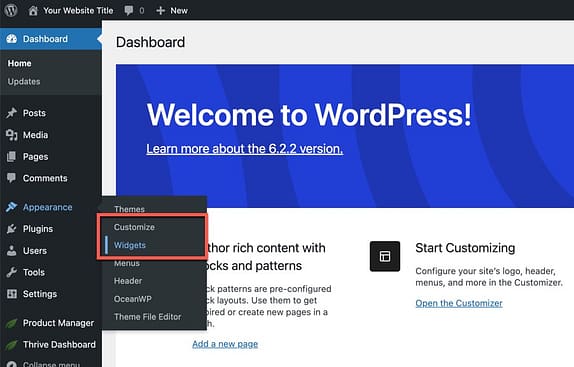The width and height of the screenshot is (574, 367).
Task: Click the Posts pushpin icon
Action: (11, 113)
